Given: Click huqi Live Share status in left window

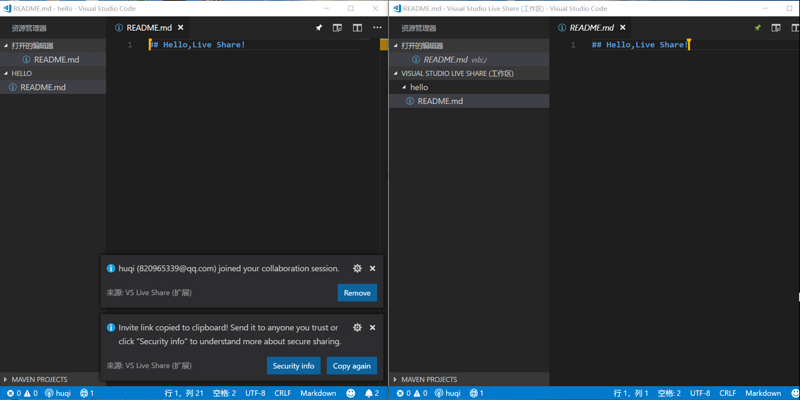Looking at the screenshot, I should pyautogui.click(x=58, y=393).
